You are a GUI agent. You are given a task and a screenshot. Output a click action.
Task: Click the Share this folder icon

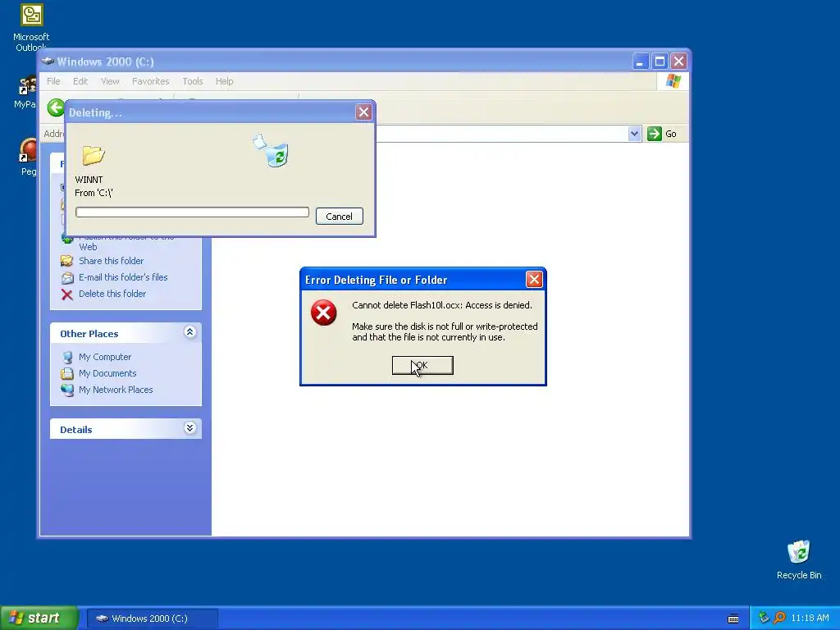point(67,261)
